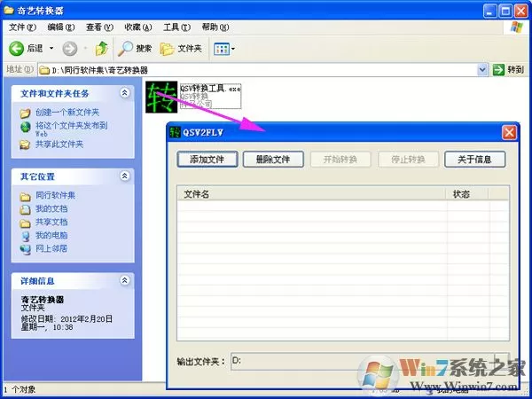Screen dimensions: 532x399
Task: Click the 输出文件夹 path field
Action: pos(363,361)
